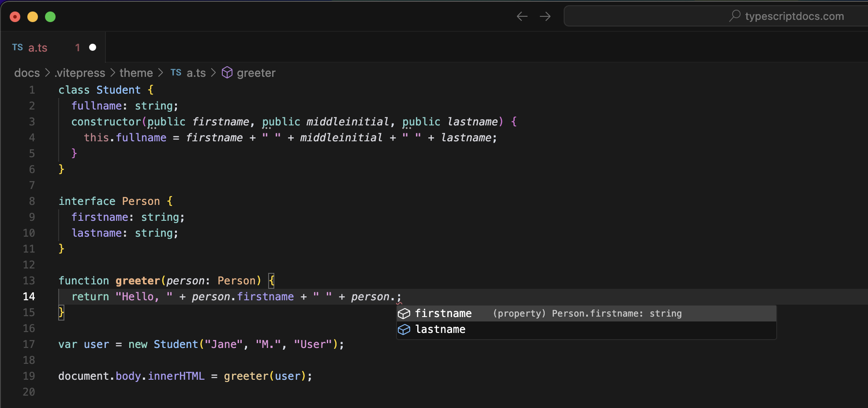The height and width of the screenshot is (408, 868).
Task: Click line number 14 in the gutter
Action: tap(29, 297)
